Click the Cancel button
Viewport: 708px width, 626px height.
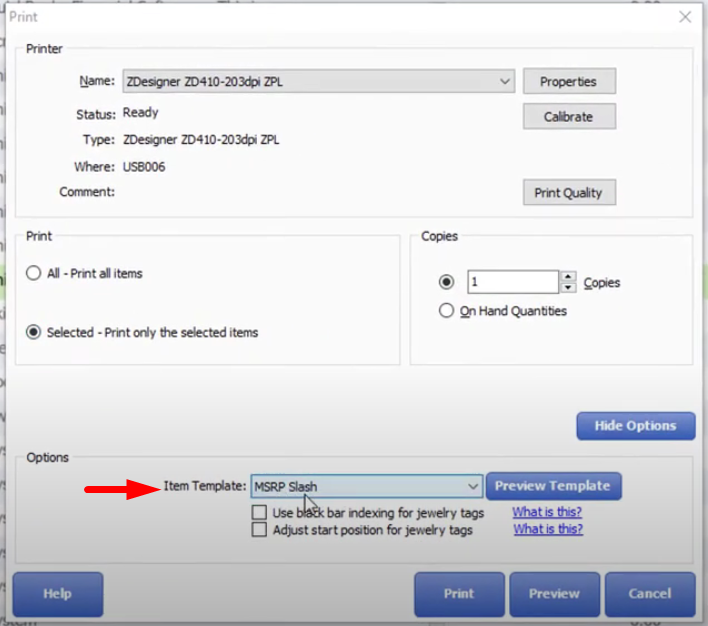650,594
